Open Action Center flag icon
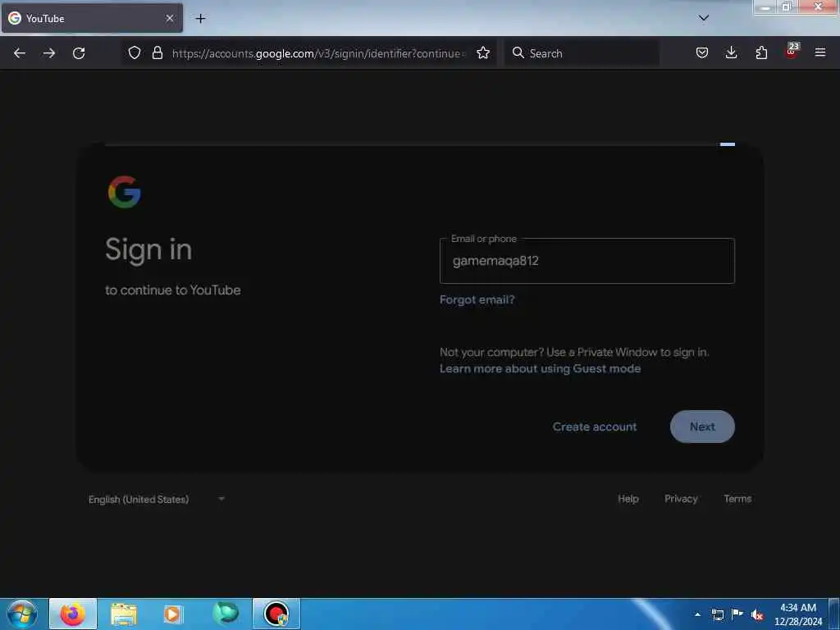This screenshot has height=630, width=840. tap(737, 614)
